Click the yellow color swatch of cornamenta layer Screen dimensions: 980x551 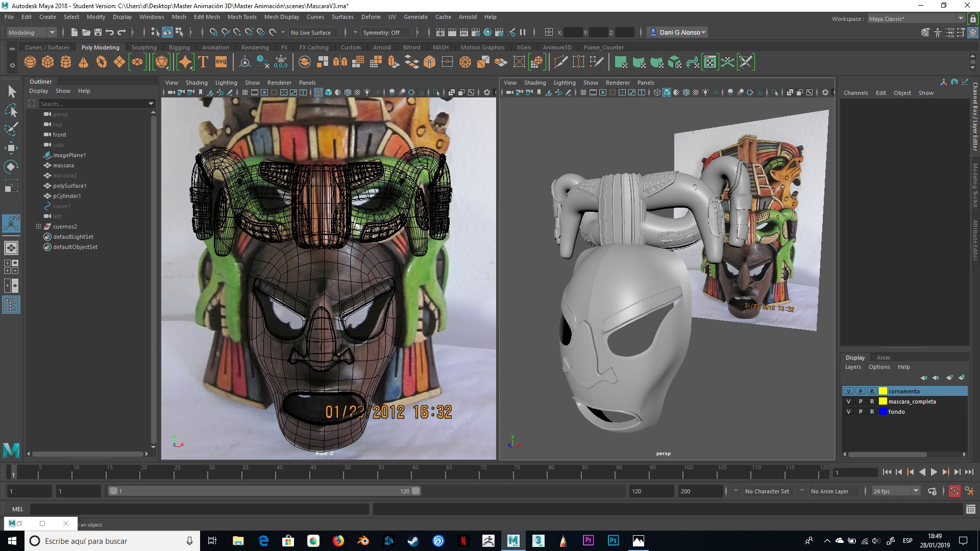[883, 391]
